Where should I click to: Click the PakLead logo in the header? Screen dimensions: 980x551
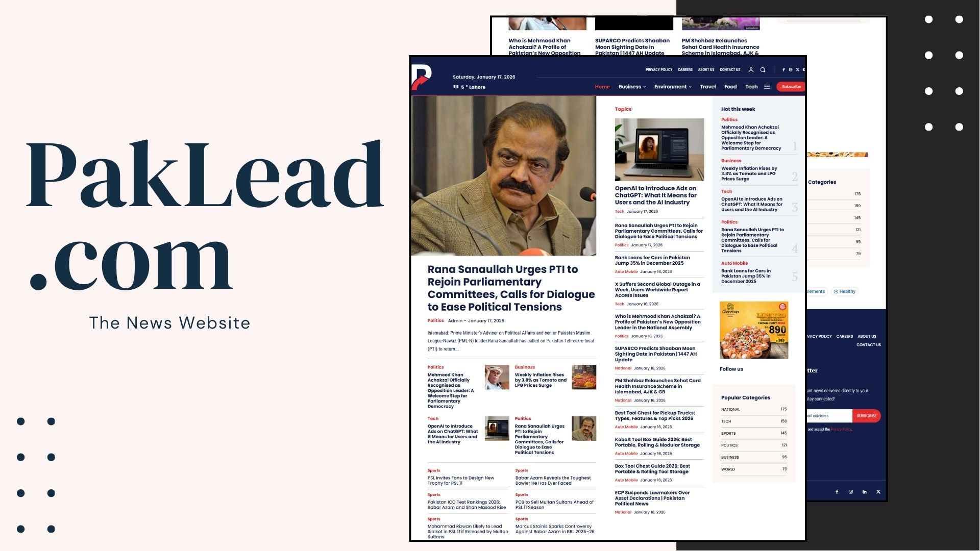coord(422,78)
